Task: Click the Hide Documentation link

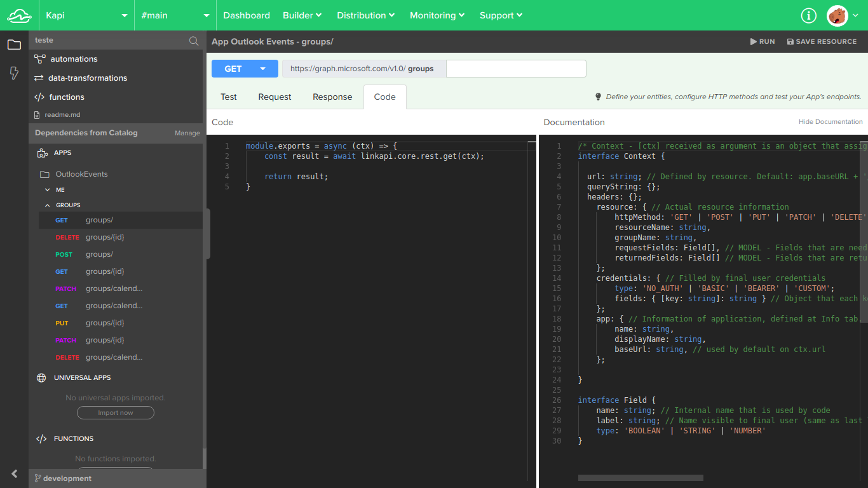Action: pos(831,121)
